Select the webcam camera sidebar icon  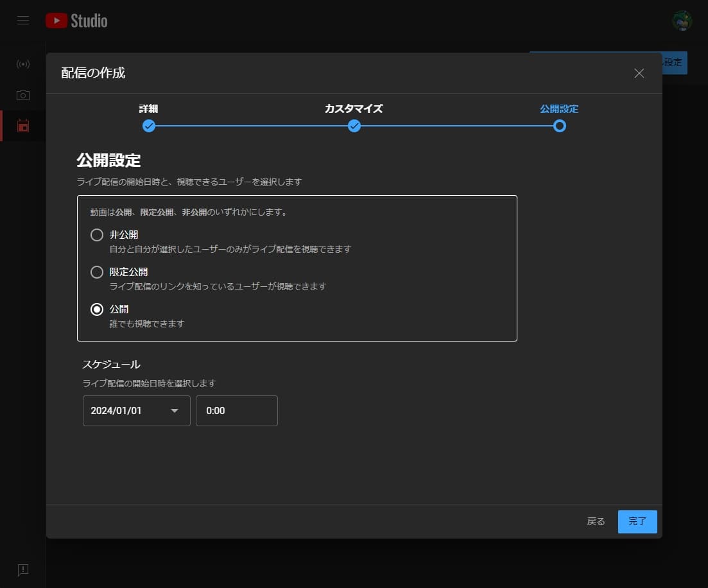point(23,95)
